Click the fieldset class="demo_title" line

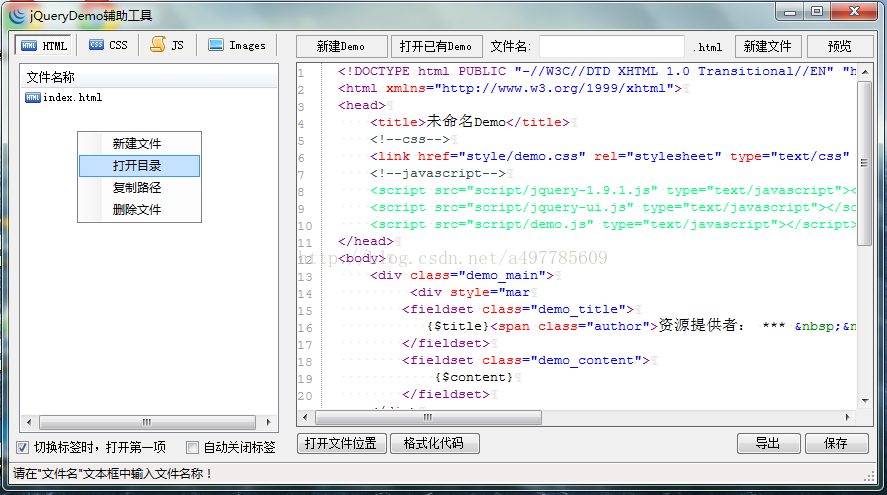point(518,309)
